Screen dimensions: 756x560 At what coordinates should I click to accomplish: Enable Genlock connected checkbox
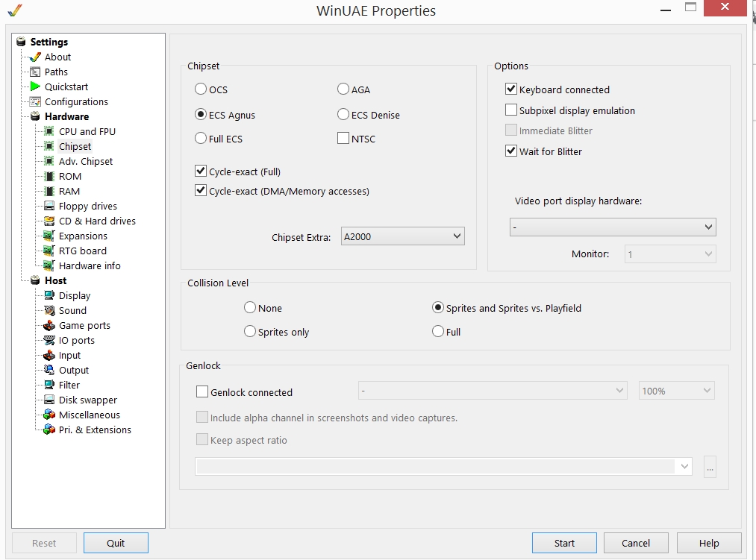(x=202, y=391)
